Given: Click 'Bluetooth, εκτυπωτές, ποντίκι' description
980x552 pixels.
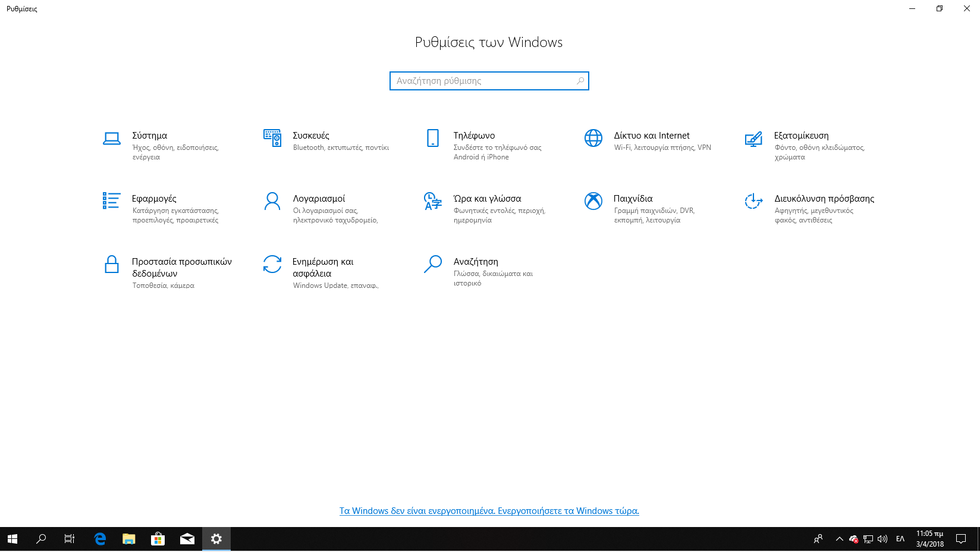Looking at the screenshot, I should tap(341, 148).
